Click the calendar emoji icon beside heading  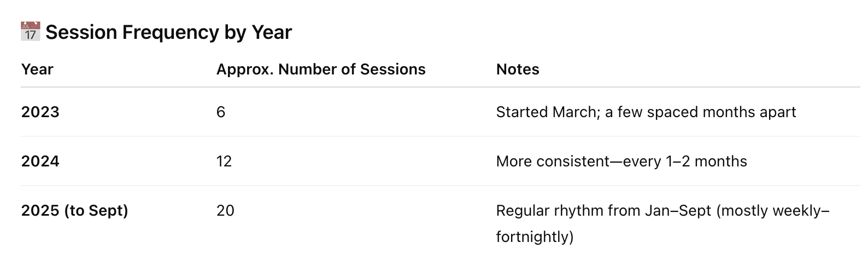tap(31, 32)
